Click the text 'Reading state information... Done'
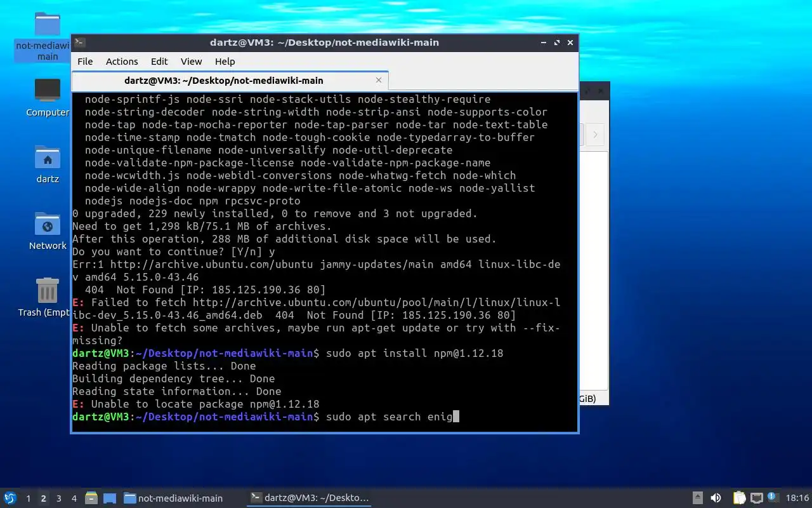This screenshot has height=508, width=812. (x=177, y=391)
